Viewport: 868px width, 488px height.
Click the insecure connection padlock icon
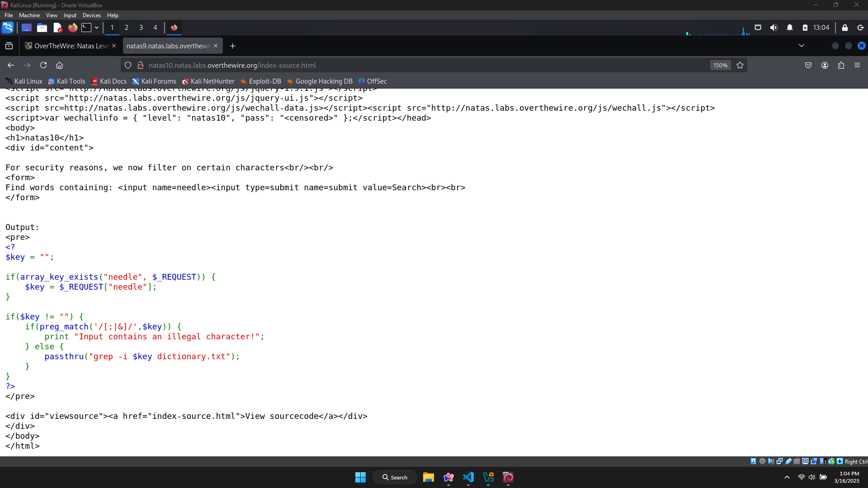coord(141,66)
